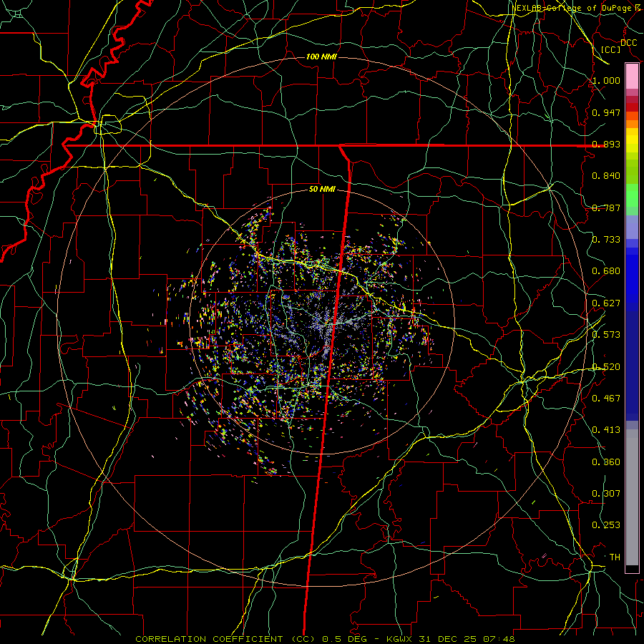Click the 50 NMI range ring label

click(x=322, y=190)
